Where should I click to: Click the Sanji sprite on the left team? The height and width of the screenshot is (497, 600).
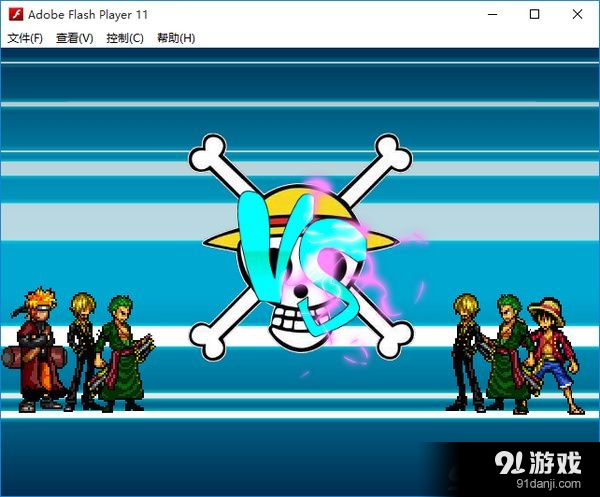81,351
